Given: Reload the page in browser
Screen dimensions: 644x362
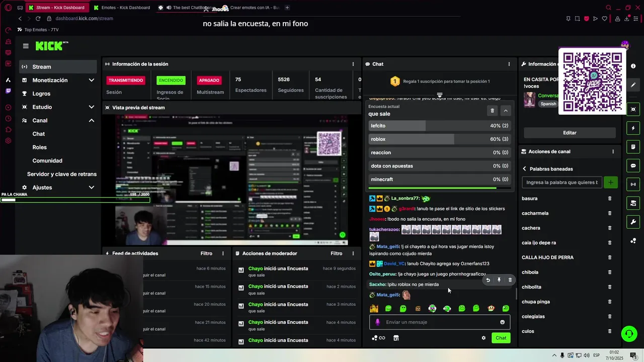Looking at the screenshot, I should [x=38, y=19].
